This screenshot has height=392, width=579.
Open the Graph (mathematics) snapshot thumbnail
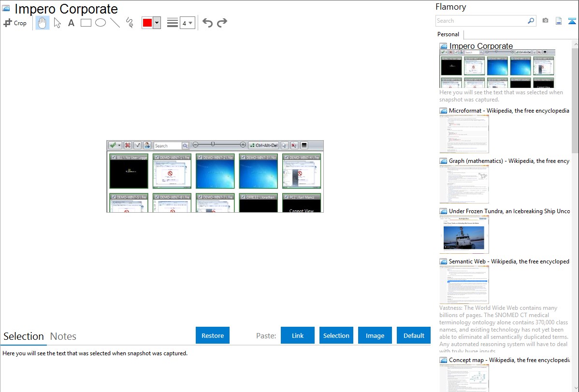tap(464, 184)
